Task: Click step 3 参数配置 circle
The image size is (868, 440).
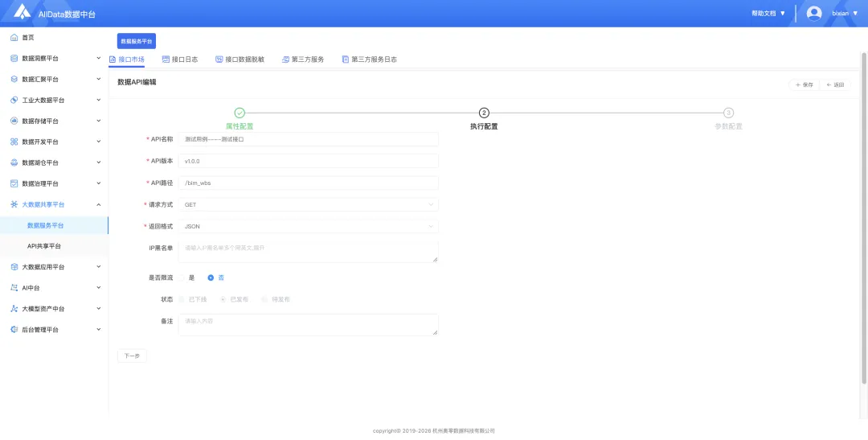Action: pos(728,113)
